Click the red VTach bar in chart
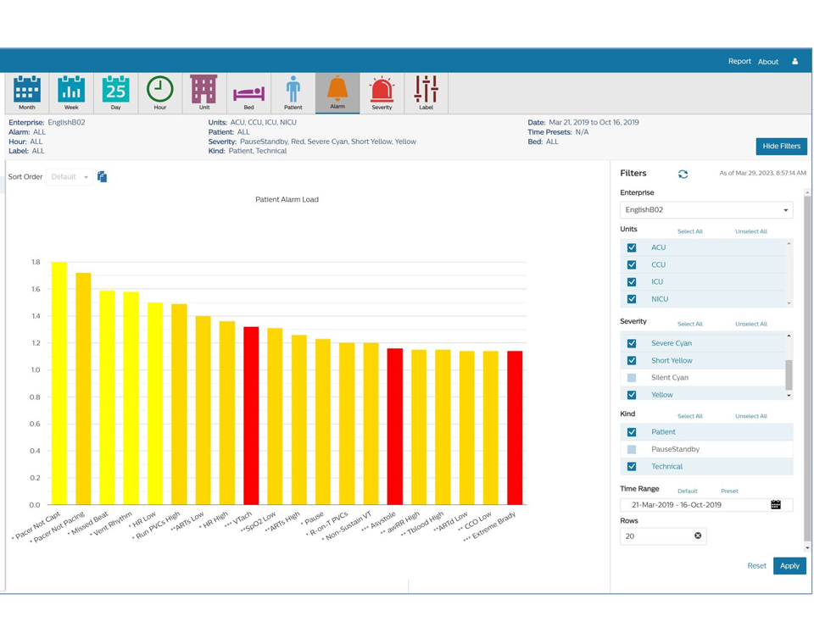 coord(251,415)
